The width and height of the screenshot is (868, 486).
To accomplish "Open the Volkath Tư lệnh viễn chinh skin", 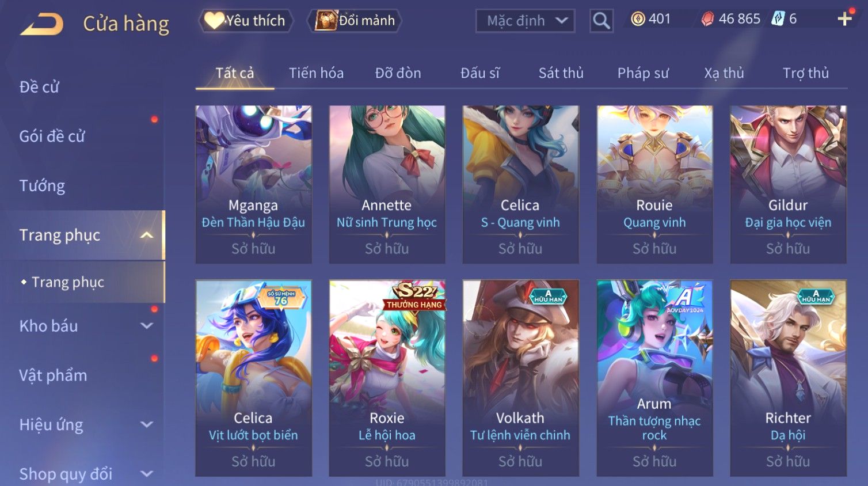I will (x=520, y=378).
